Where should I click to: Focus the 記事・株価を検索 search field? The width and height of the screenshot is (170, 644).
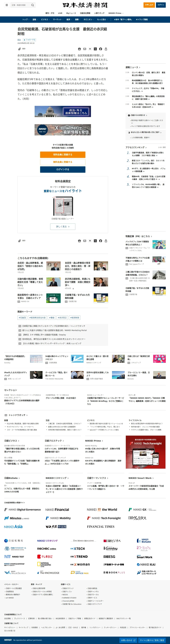(x=21, y=5)
